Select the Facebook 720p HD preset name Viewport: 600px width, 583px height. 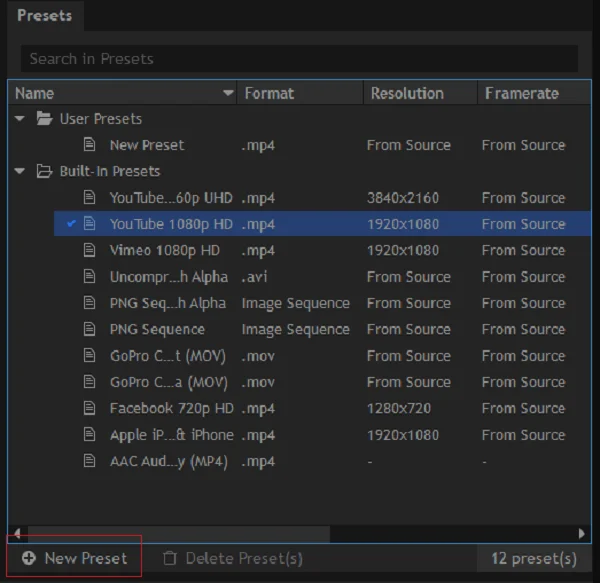point(172,409)
